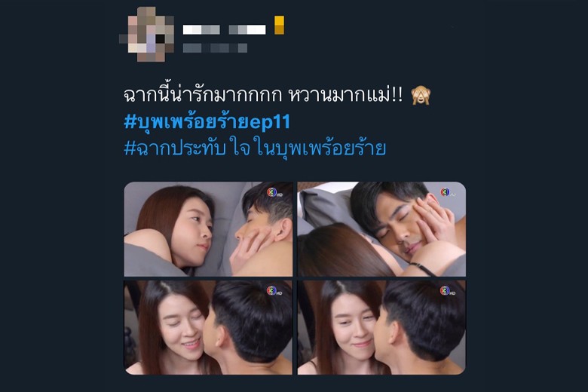
Task: Open hashtag #บุพเพร้อยร้ายep11
Action: (x=207, y=122)
